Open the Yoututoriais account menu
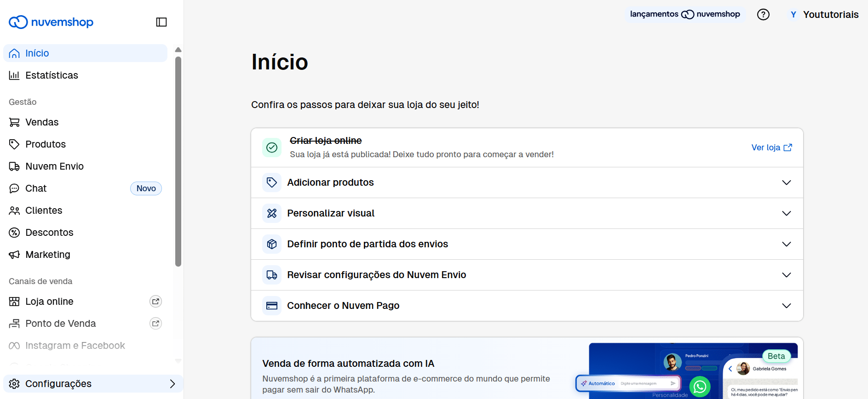The width and height of the screenshot is (868, 399). pos(824,15)
